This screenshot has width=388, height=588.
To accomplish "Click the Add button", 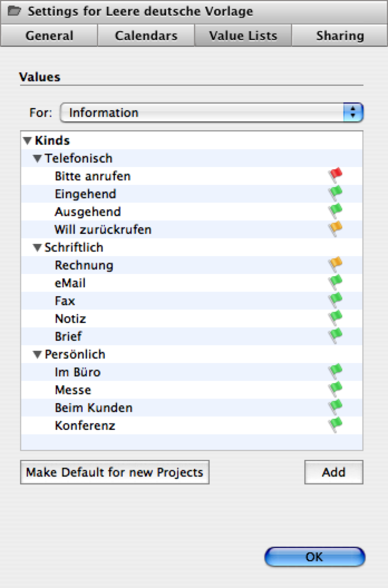I will tap(333, 472).
